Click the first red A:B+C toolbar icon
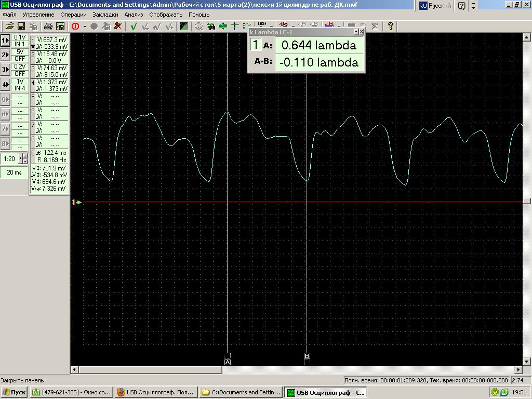Image resolution: width=532 pixels, height=399 pixels. [x=283, y=25]
